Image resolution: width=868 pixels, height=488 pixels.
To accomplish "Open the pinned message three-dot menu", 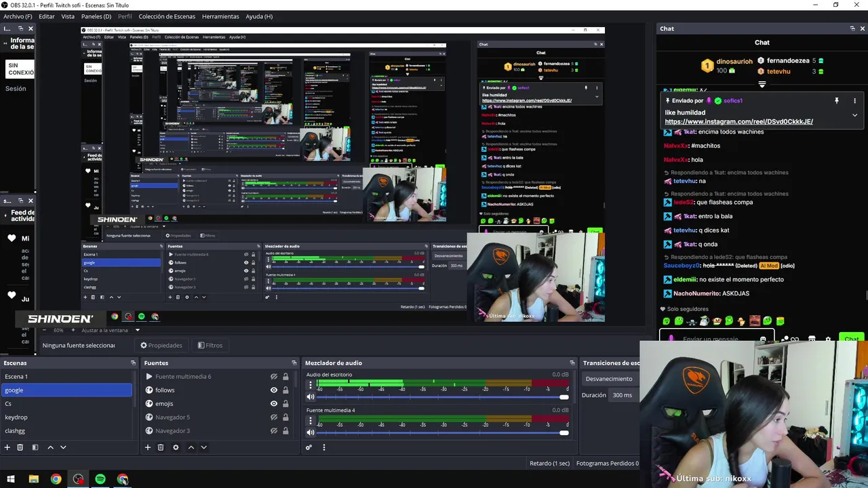I will [x=854, y=100].
